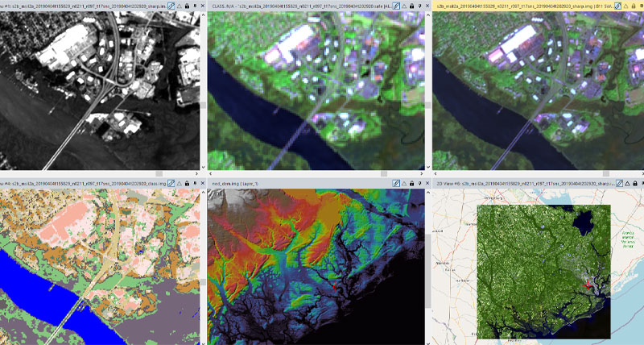Toggle the lock on the grayscale sharp.img view
Viewport: 644px width, 345px height.
click(x=188, y=5)
